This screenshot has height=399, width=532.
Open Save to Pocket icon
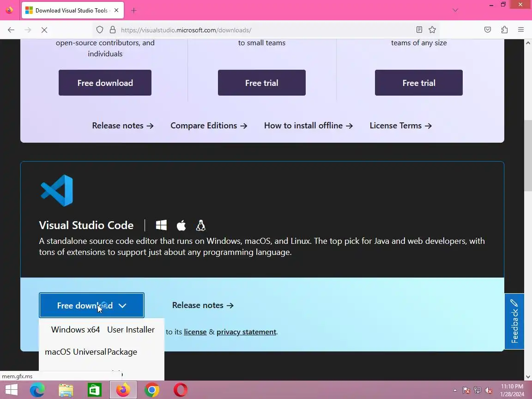(488, 30)
